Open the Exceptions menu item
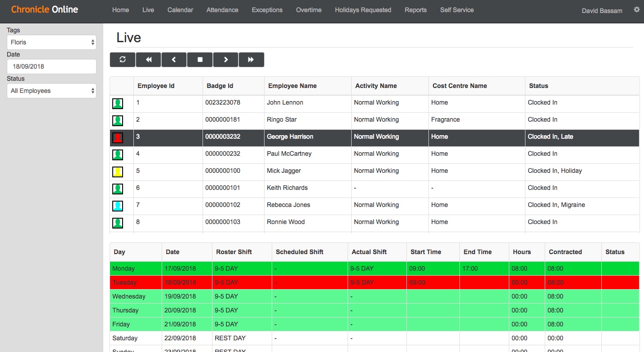Viewport: 644px width, 352px height. coord(267,10)
